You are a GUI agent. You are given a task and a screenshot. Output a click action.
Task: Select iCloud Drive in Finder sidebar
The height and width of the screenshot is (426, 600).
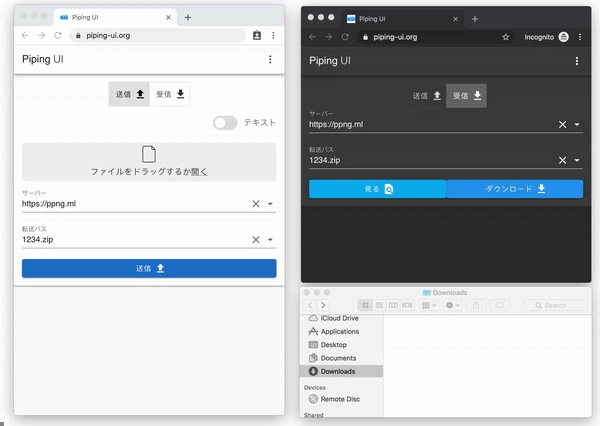point(341,318)
